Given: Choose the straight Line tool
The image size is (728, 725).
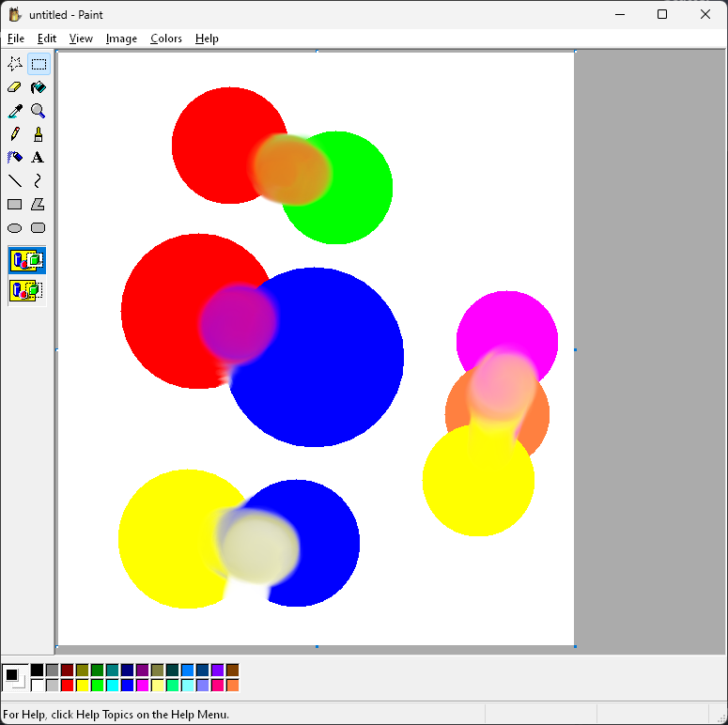Looking at the screenshot, I should click(15, 180).
